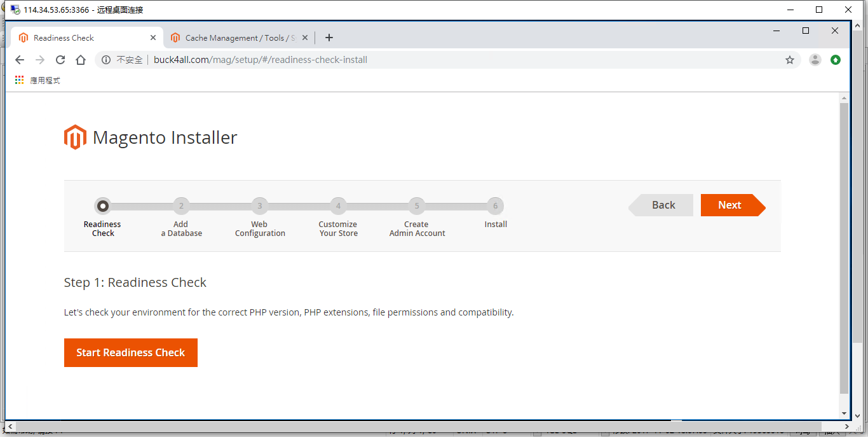Viewport: 868px width, 437px height.
Task: Click the Add a Database step label
Action: tap(181, 229)
